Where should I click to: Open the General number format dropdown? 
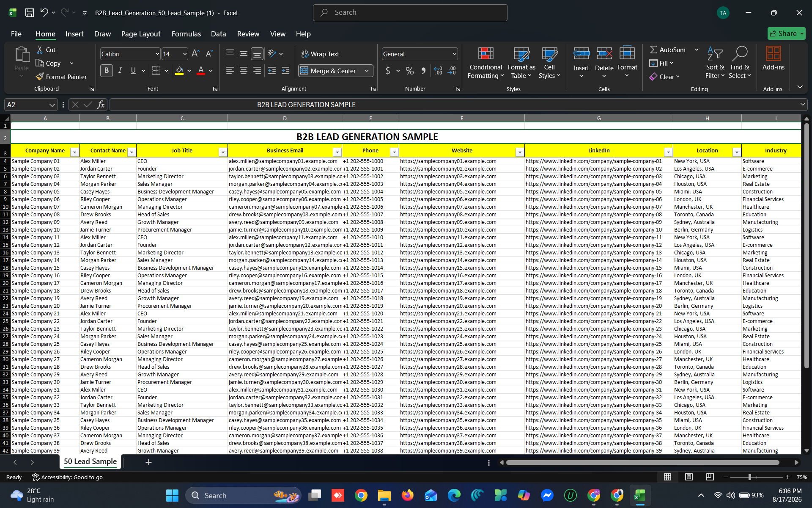point(455,54)
